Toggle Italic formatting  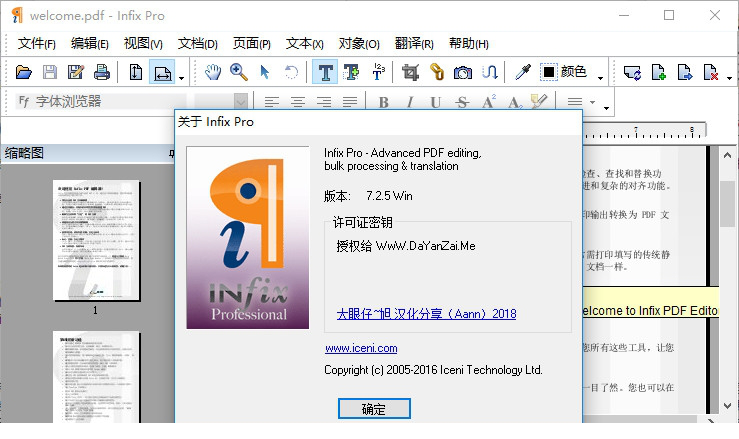click(x=410, y=101)
